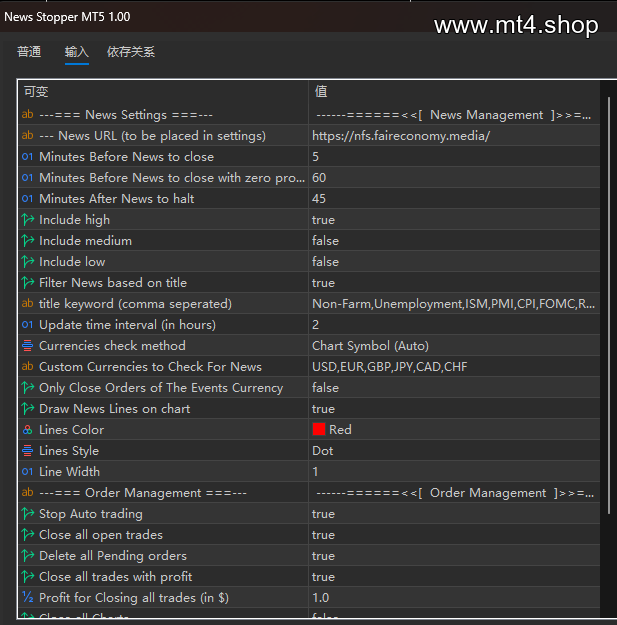This screenshot has width=617, height=625.
Task: Click boolean icon beside Delete all Pending orders
Action: (x=28, y=556)
